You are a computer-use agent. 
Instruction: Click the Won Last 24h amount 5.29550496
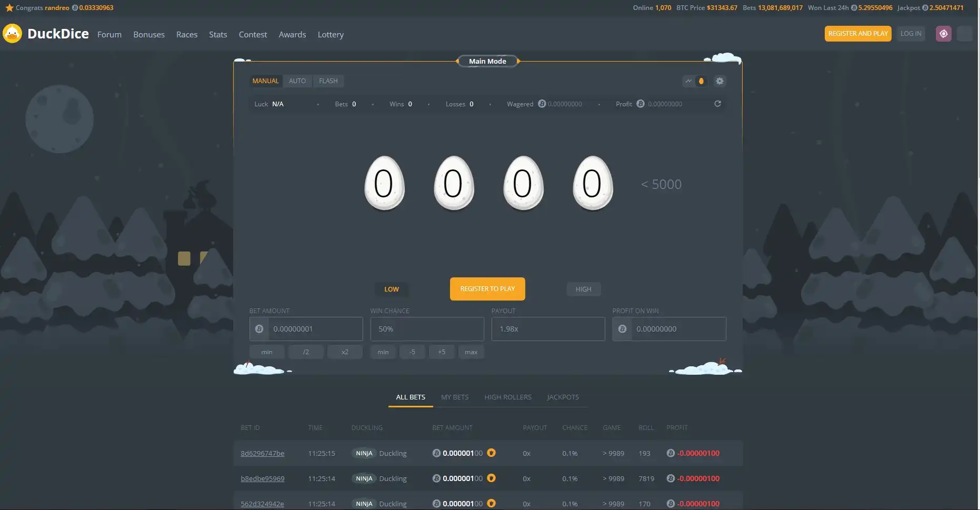pos(875,8)
